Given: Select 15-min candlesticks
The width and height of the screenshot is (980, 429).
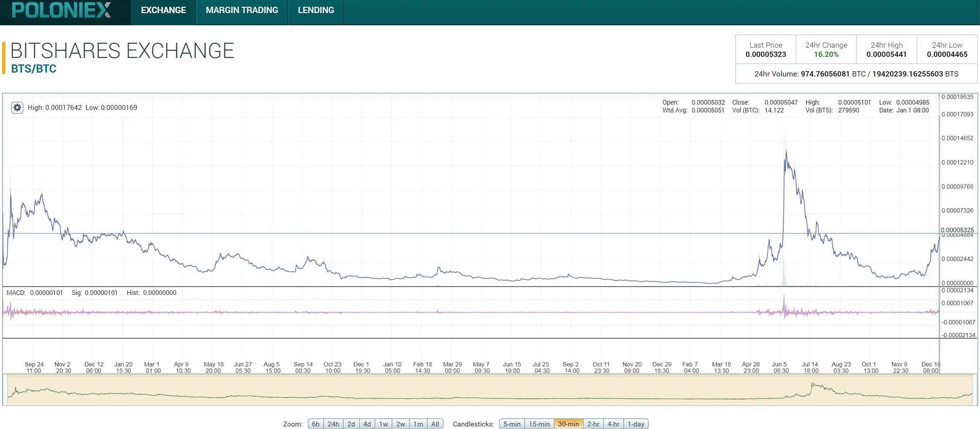Looking at the screenshot, I should pos(539,424).
